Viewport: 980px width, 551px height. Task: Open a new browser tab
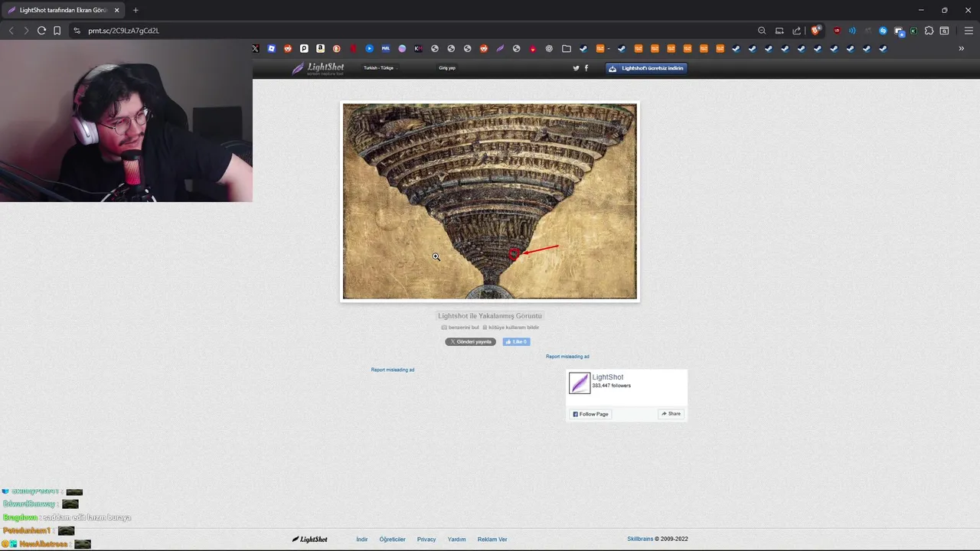click(136, 10)
